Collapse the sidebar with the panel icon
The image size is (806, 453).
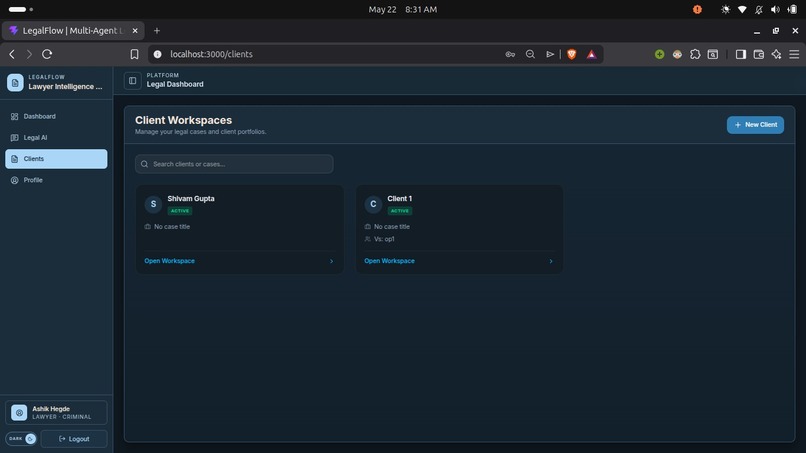point(133,80)
